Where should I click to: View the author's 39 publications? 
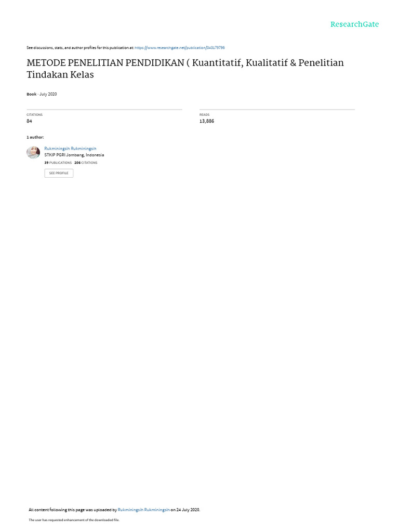coord(58,163)
